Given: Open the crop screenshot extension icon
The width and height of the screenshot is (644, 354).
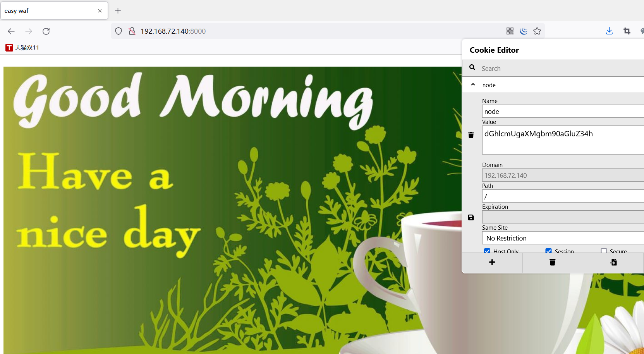Looking at the screenshot, I should (x=627, y=31).
